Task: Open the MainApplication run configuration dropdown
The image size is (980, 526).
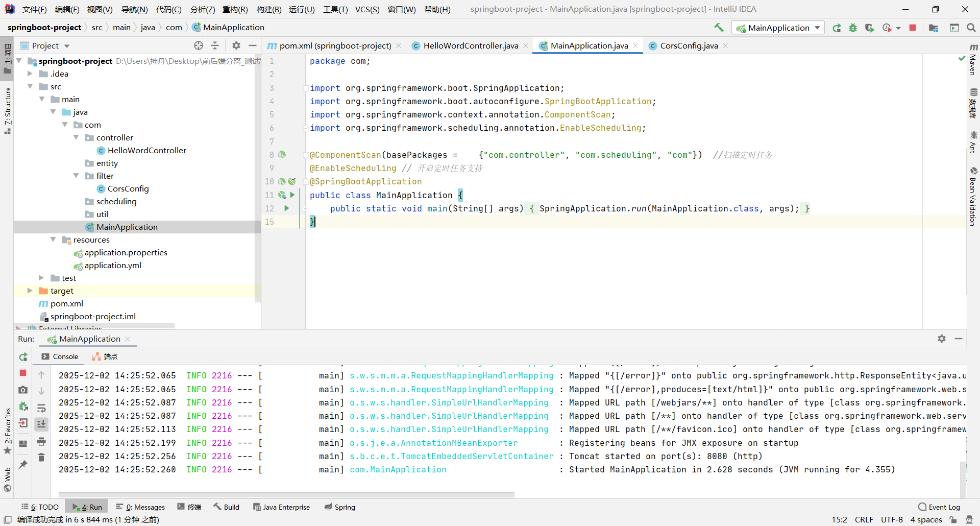Action: coord(778,28)
